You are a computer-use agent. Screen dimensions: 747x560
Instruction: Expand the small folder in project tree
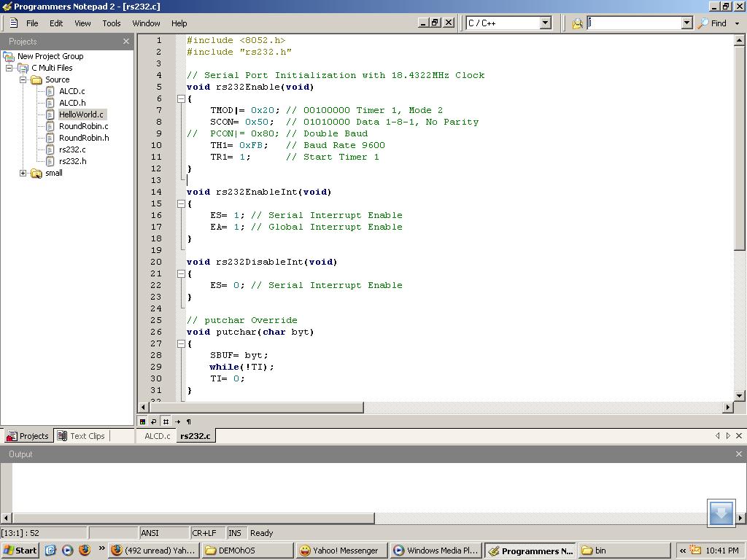23,173
